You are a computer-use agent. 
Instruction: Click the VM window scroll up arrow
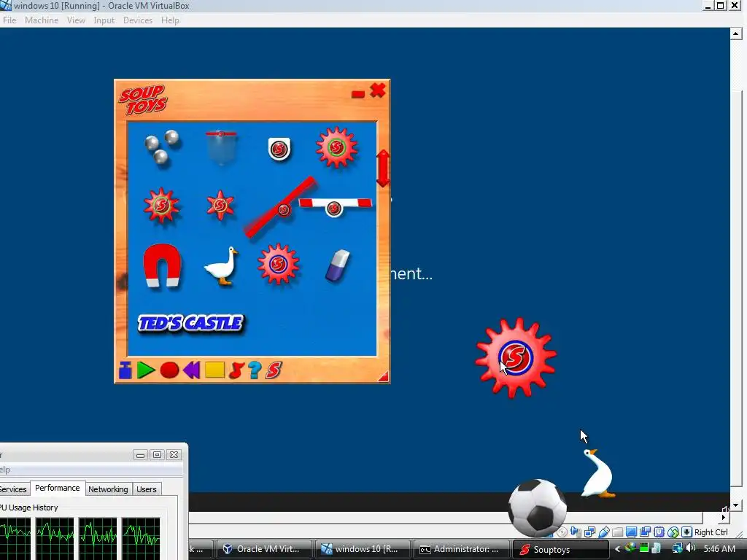click(x=735, y=34)
